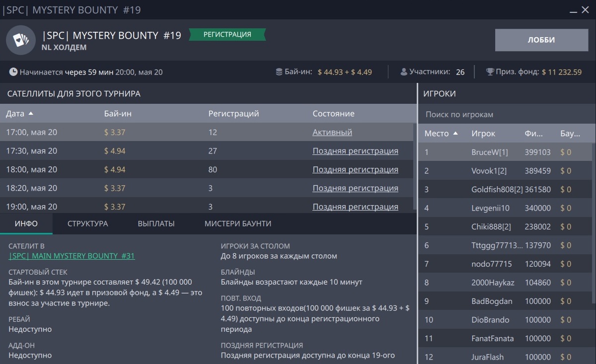Click the trophy icon beside prize fund
This screenshot has height=364, width=596.
pyautogui.click(x=490, y=72)
